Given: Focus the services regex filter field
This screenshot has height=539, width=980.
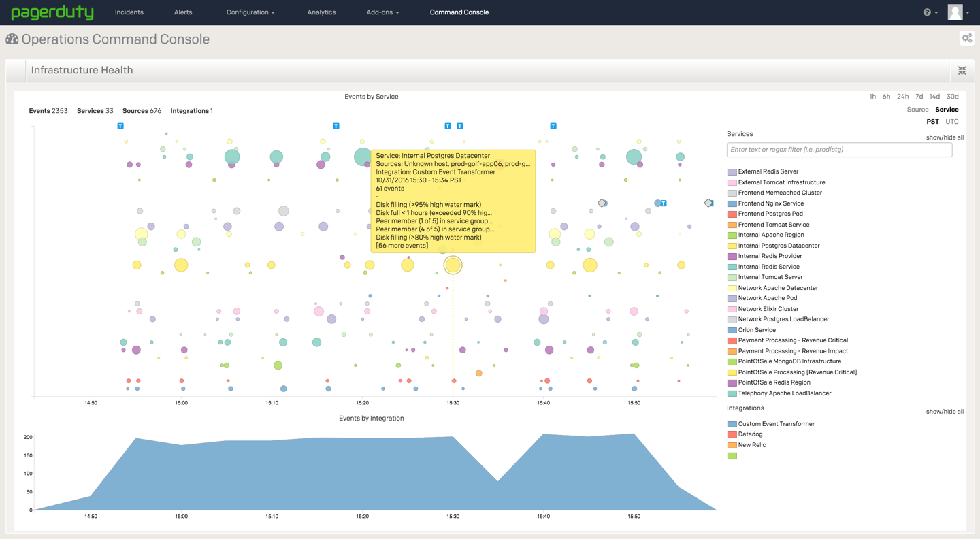Looking at the screenshot, I should (839, 150).
